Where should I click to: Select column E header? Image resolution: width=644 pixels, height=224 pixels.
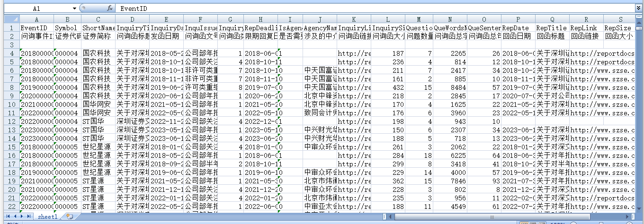tap(166, 20)
